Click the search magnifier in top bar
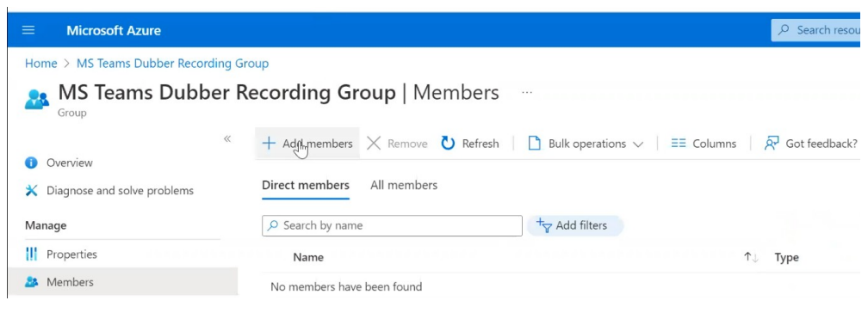The height and width of the screenshot is (319, 868). (x=784, y=30)
